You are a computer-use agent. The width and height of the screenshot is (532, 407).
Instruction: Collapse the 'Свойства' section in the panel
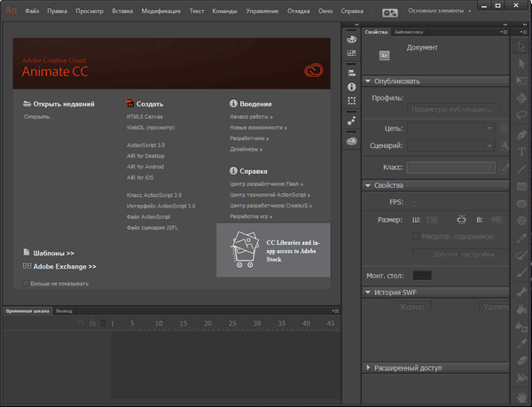click(x=368, y=185)
